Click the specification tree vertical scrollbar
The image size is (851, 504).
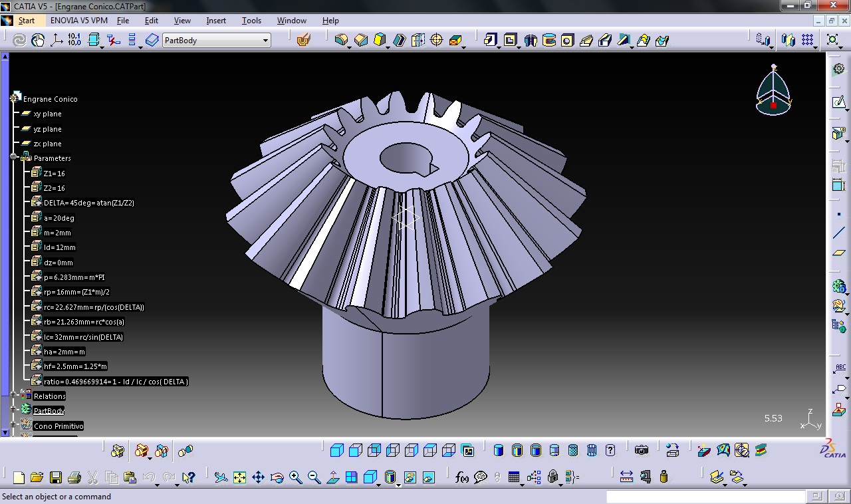click(x=5, y=245)
